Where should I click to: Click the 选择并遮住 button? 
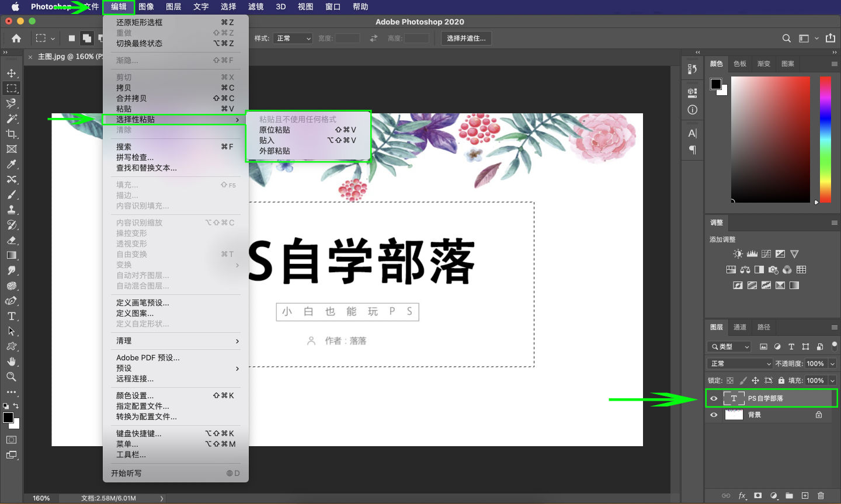[x=466, y=38]
